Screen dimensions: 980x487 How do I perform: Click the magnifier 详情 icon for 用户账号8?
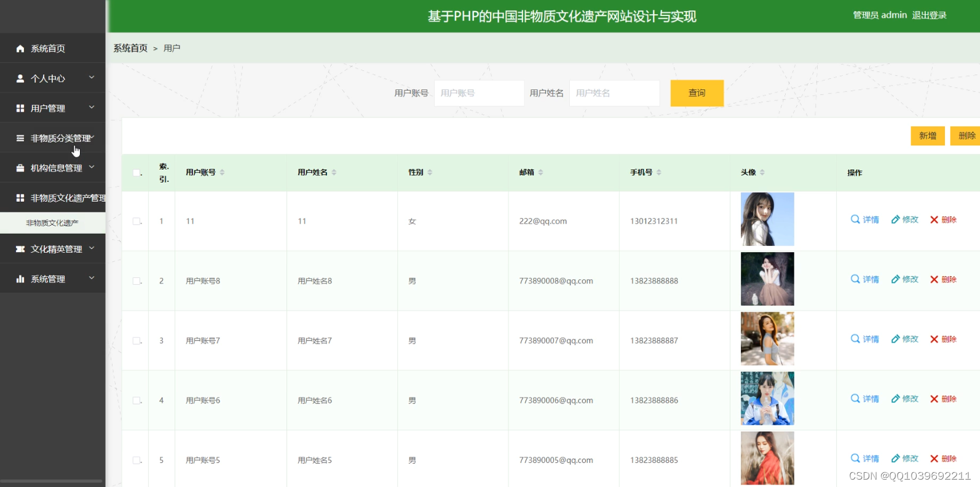point(855,279)
